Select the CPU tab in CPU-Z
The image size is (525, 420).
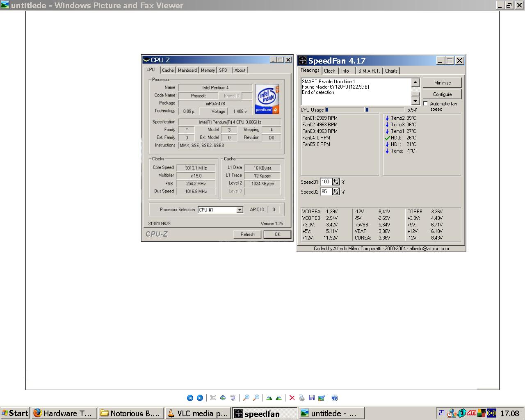pyautogui.click(x=151, y=70)
